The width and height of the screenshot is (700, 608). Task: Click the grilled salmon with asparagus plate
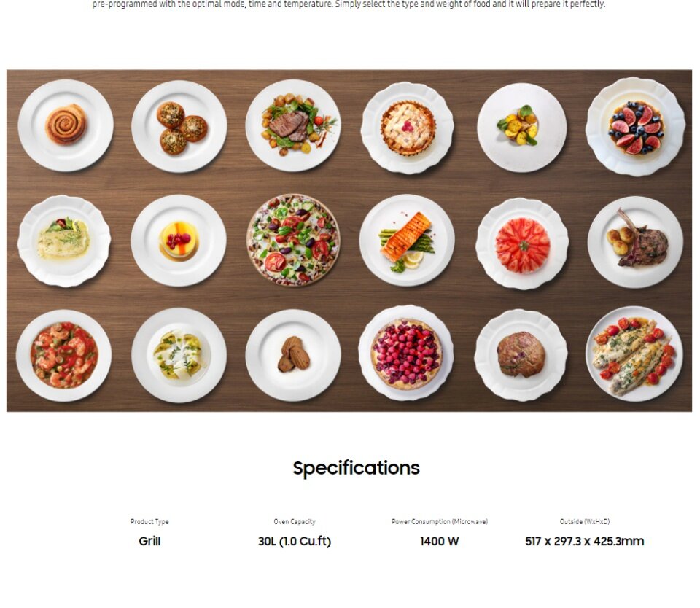click(x=407, y=240)
